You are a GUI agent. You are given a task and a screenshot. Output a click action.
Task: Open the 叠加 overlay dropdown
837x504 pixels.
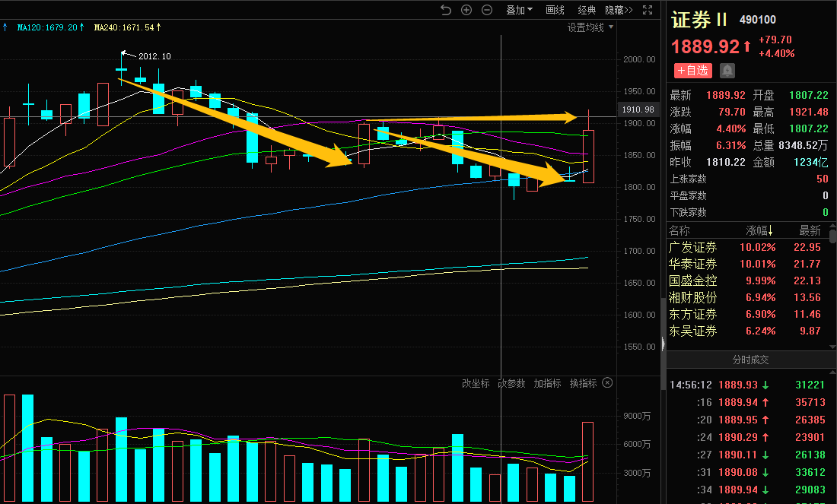[519, 10]
